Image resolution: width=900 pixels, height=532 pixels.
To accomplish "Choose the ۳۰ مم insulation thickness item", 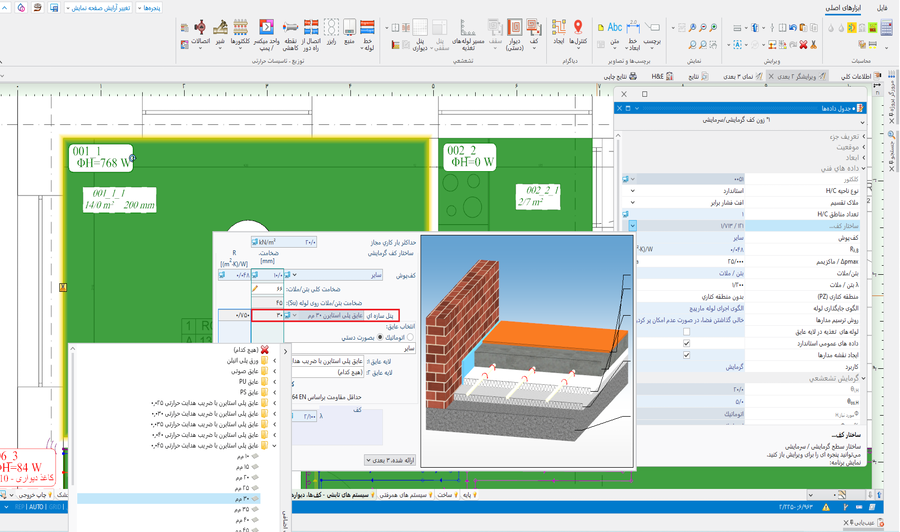I will coord(244,498).
